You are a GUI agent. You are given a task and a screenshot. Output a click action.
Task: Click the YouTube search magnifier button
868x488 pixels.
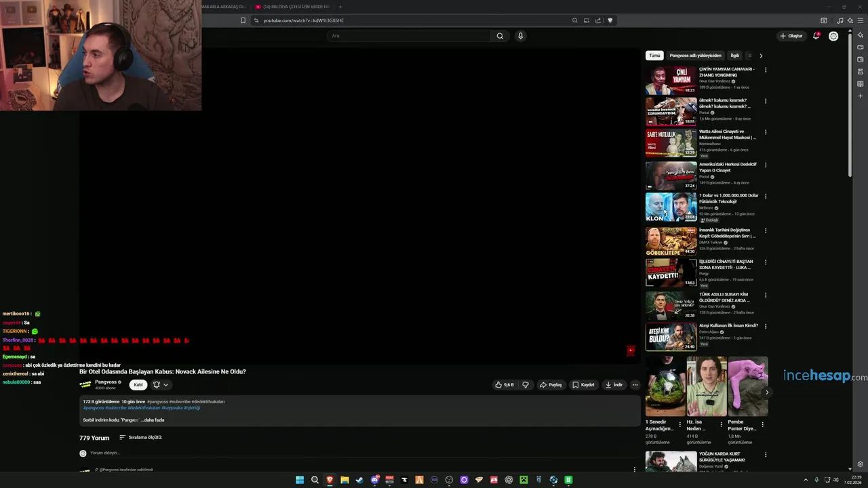[x=500, y=36]
